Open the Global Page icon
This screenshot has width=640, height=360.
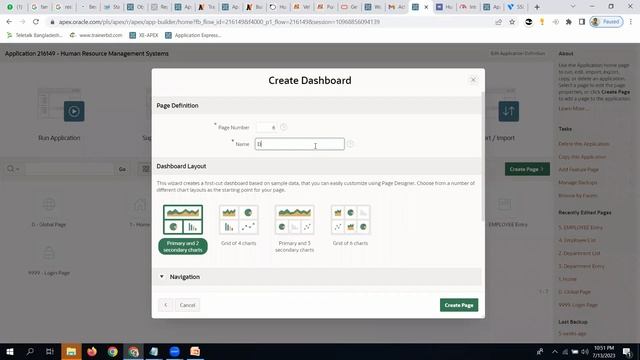click(x=49, y=204)
